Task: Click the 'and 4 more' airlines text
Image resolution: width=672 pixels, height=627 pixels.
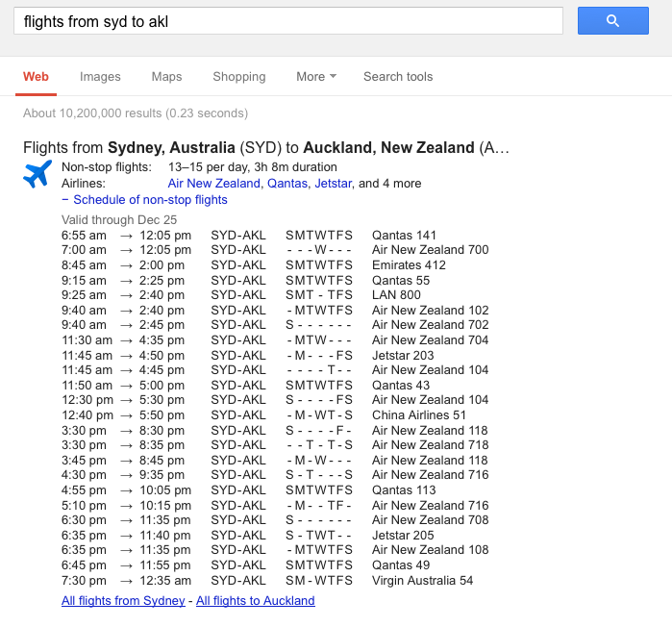Action: tap(390, 184)
